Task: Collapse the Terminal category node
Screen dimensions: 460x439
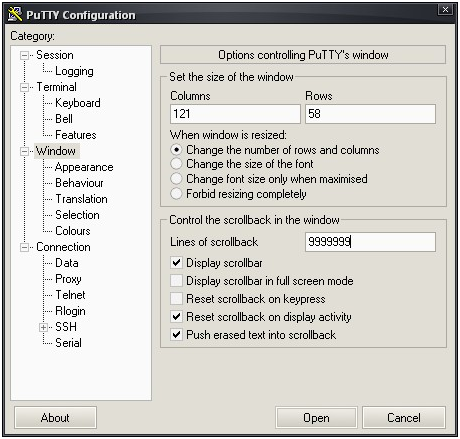Action: point(24,87)
